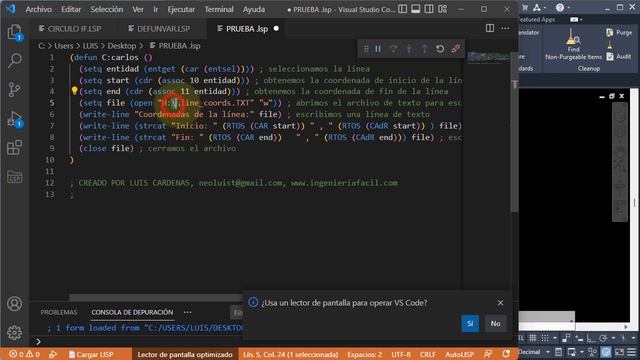The width and height of the screenshot is (640, 360).
Task: Toggle secondary side bar layout icon
Action: pos(429,9)
